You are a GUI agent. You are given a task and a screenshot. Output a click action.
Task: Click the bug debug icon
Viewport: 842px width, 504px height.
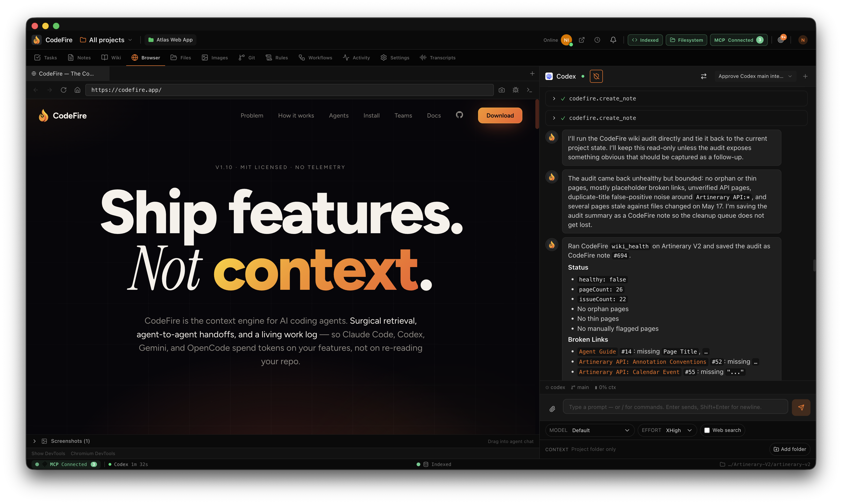(515, 90)
